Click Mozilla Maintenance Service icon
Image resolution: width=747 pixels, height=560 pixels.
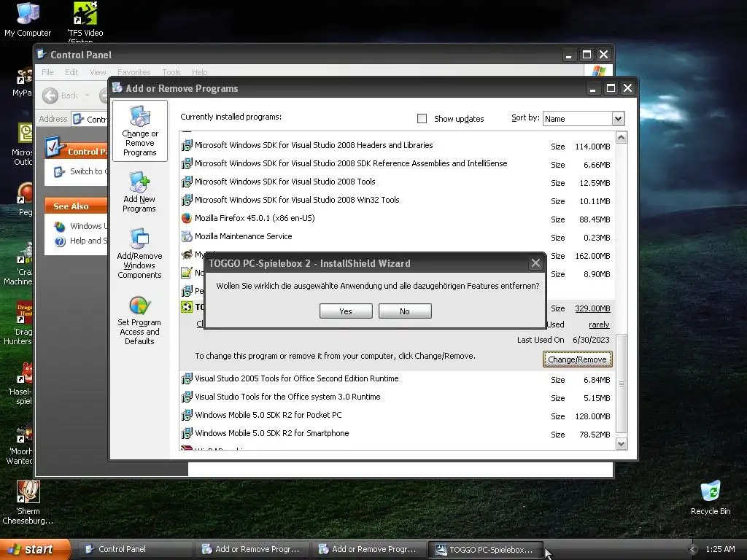point(187,236)
